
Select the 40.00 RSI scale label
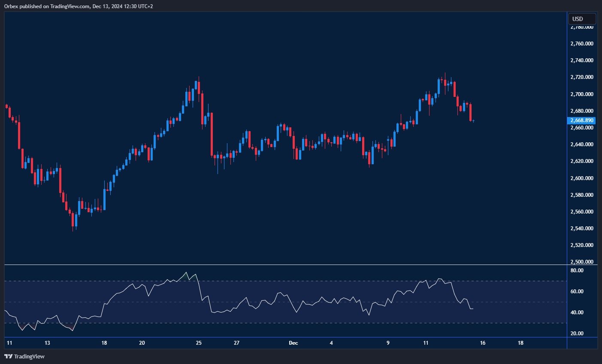577,313
